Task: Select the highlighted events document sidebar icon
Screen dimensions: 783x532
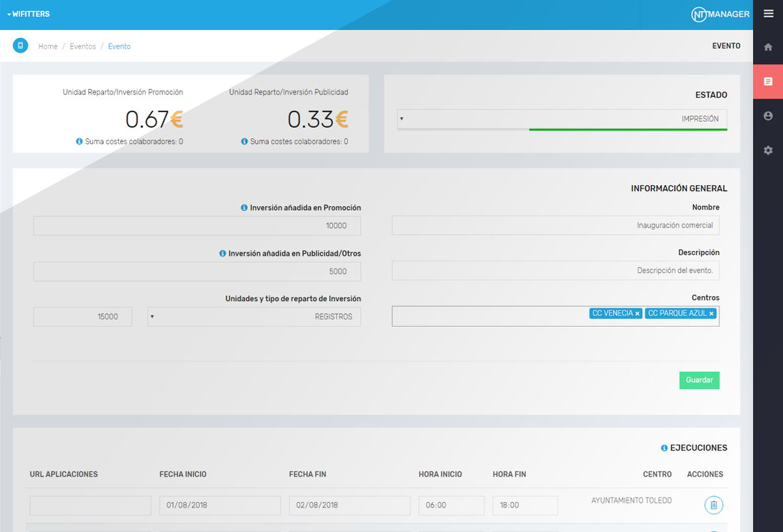Action: (768, 81)
